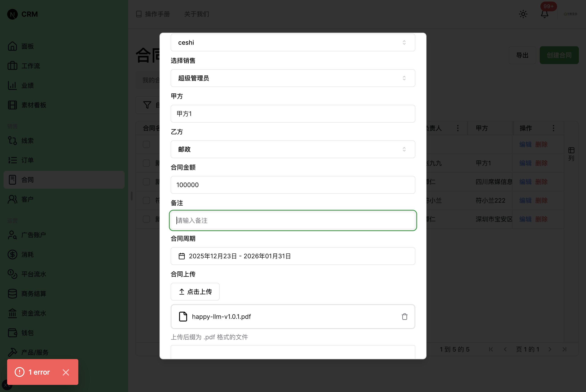Click inside the 备注 remarks input field
The image size is (586, 392).
[293, 220]
